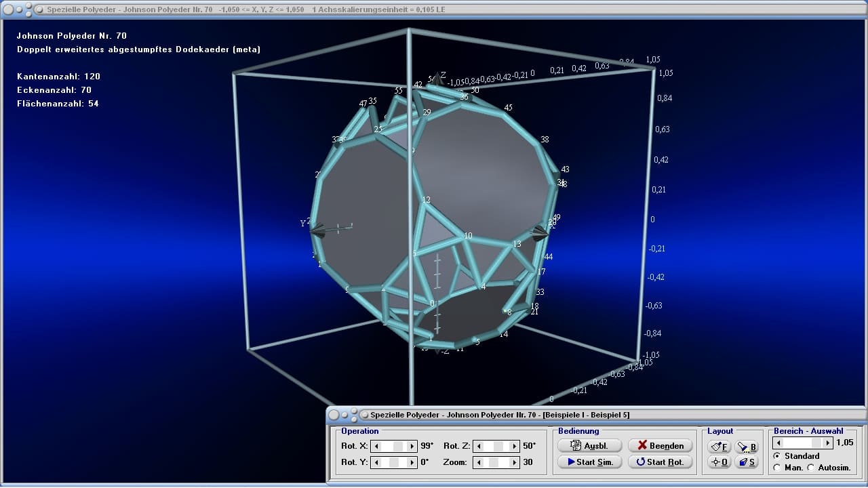
Task: Click the Y axis label
Action: click(x=303, y=224)
